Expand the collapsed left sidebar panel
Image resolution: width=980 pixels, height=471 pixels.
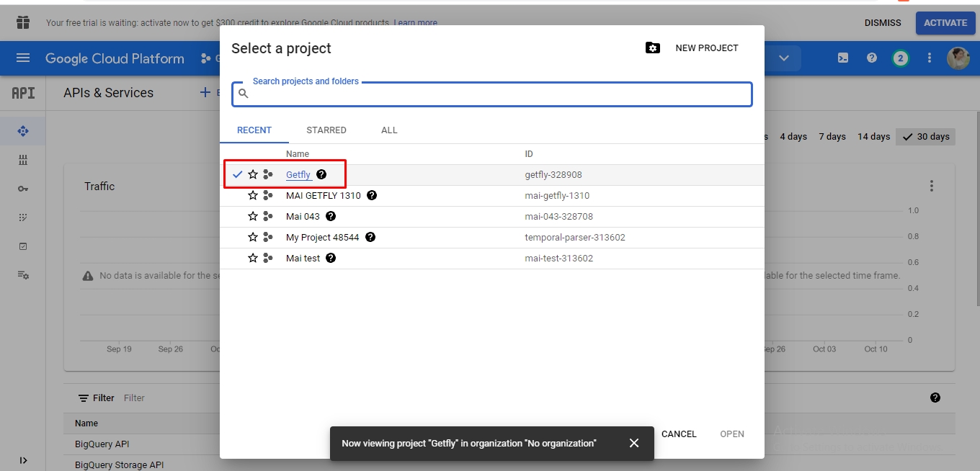(23, 460)
